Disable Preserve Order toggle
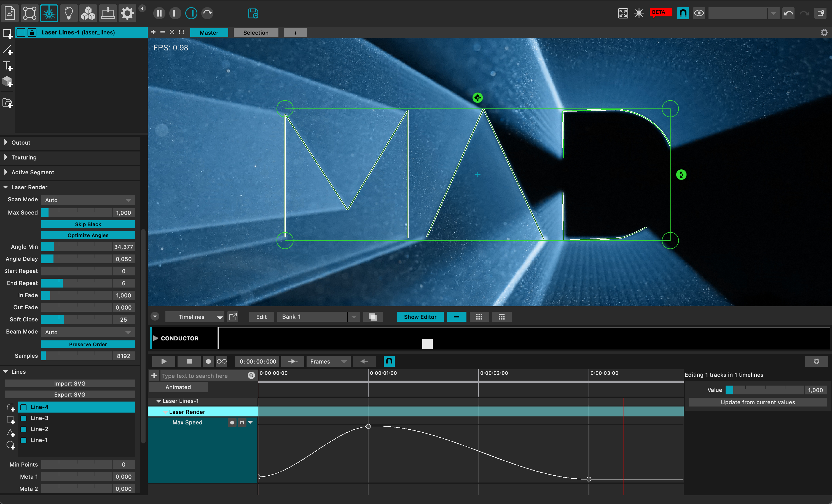832x504 pixels. 88,345
